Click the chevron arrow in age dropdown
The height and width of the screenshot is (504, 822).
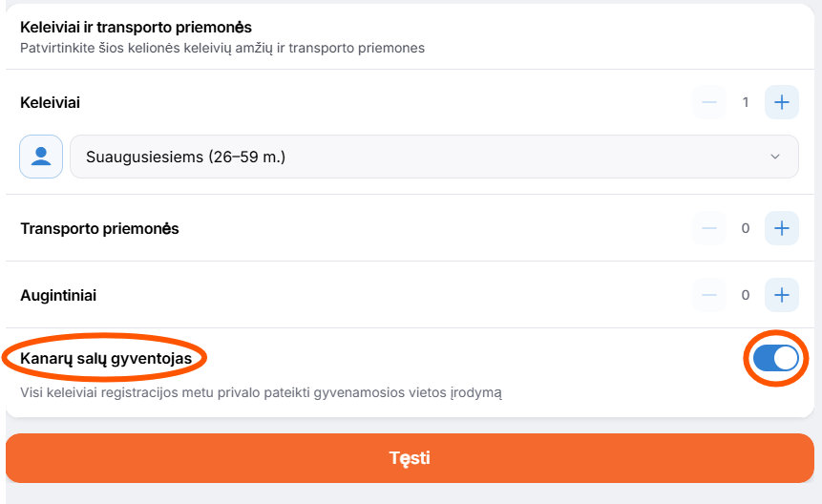(775, 157)
